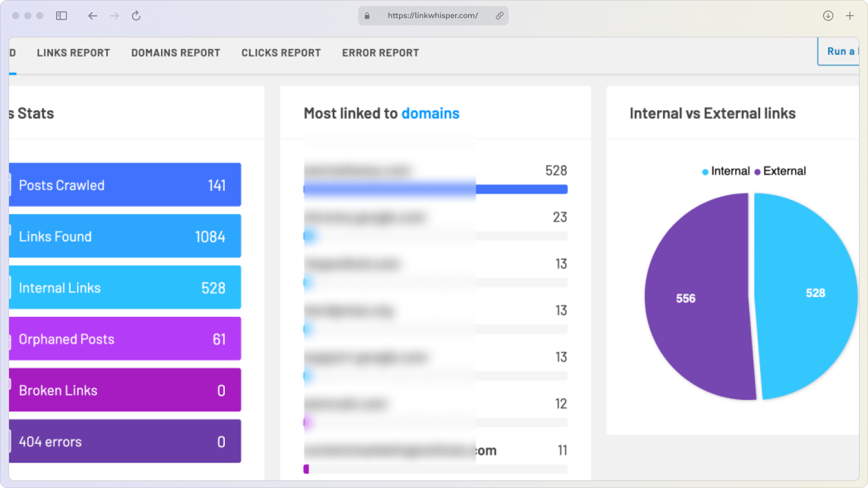868x488 pixels.
Task: Click the browser forward arrow
Action: coord(115,16)
